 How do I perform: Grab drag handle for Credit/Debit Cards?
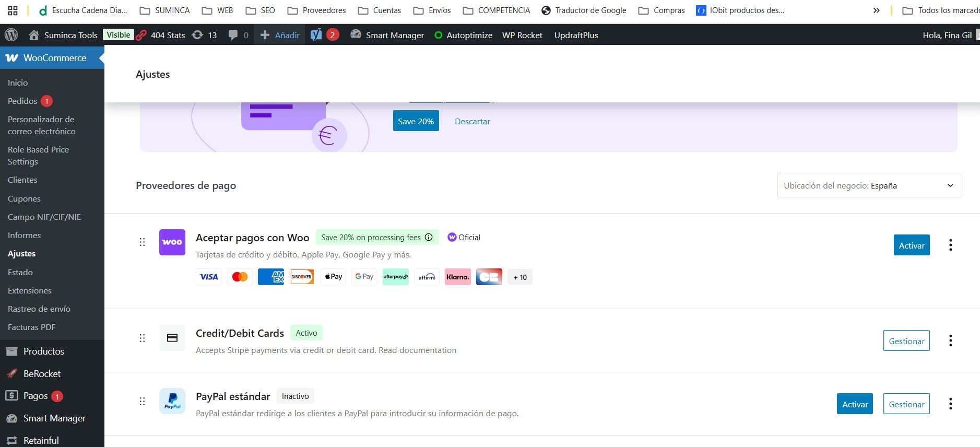142,338
